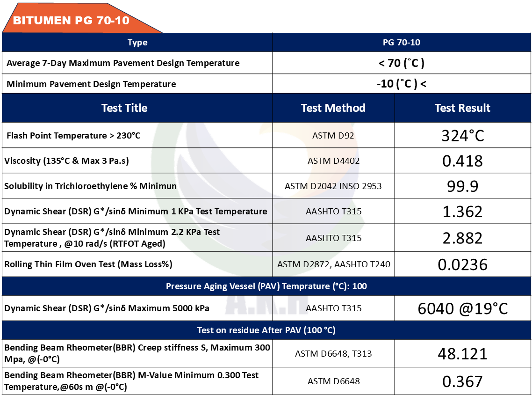Click the 'PG 70-10' type value cell
The width and height of the screenshot is (532, 395).
coord(402,43)
